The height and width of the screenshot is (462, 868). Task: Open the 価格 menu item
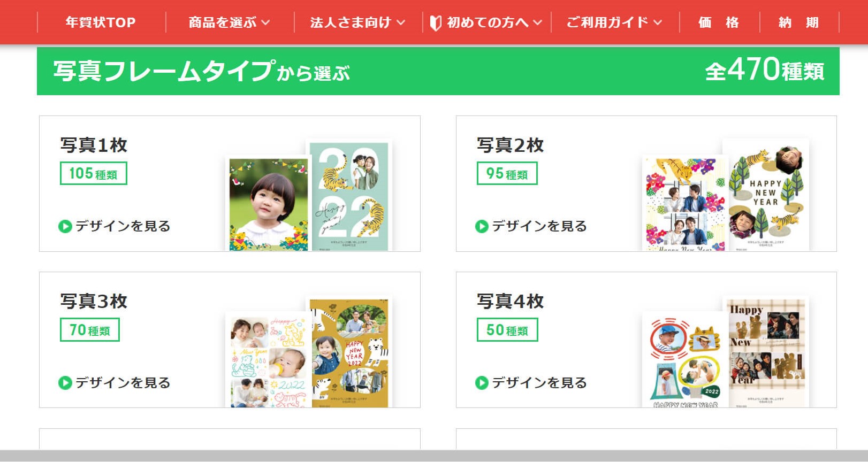point(719,22)
